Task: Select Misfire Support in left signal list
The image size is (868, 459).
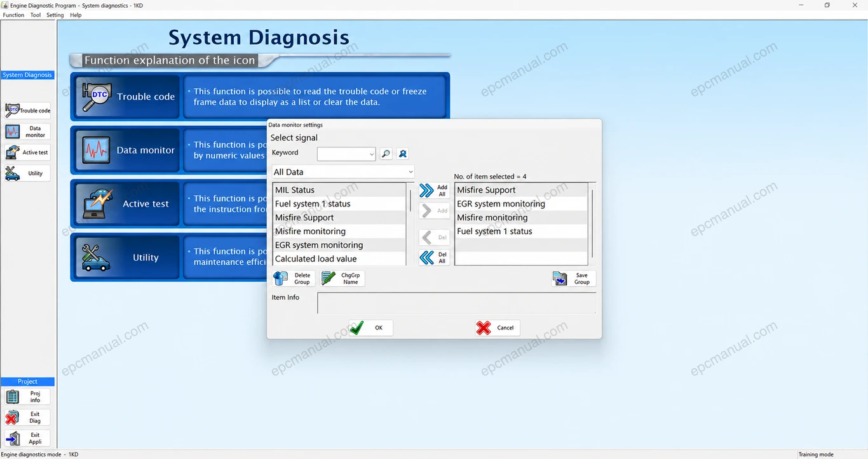Action: point(339,218)
